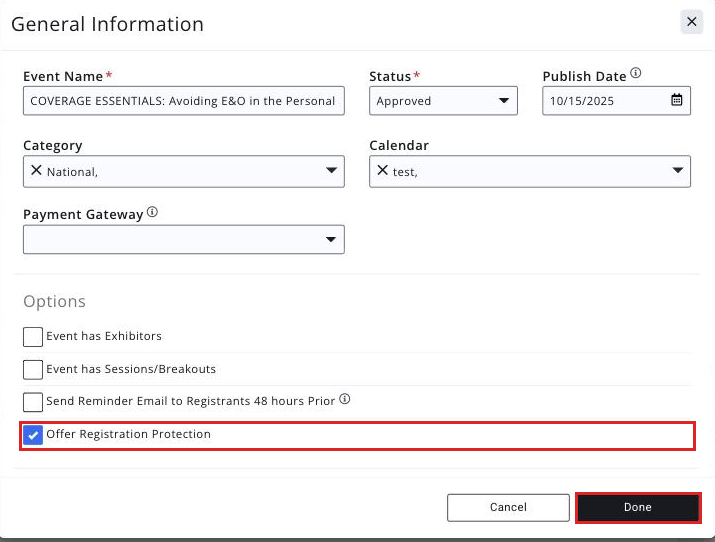Open the Payment Gateway dropdown
The height and width of the screenshot is (542, 715).
point(184,239)
